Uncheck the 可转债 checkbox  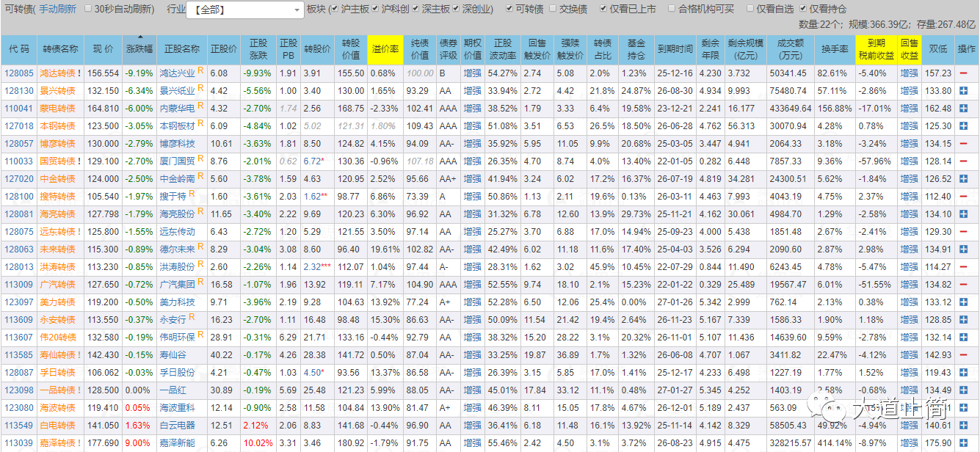tap(509, 10)
